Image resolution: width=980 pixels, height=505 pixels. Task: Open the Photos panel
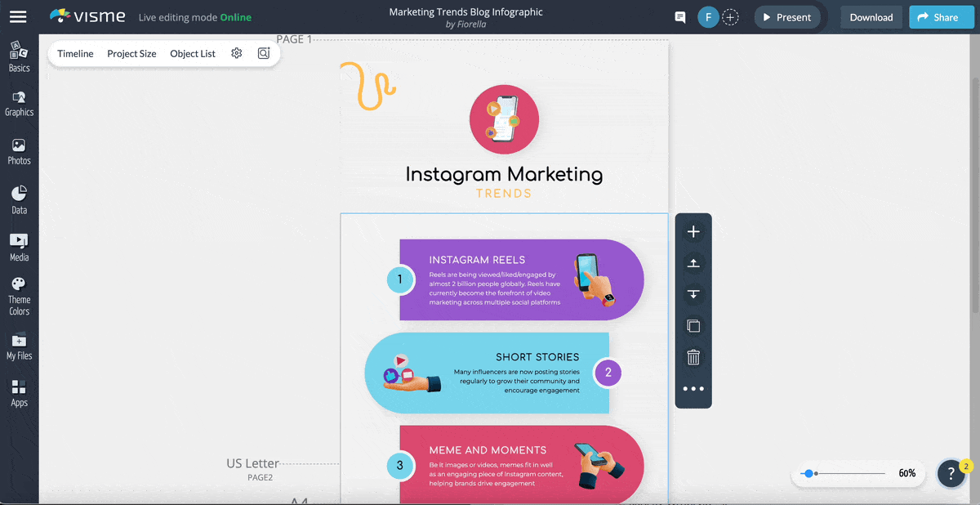click(x=19, y=152)
